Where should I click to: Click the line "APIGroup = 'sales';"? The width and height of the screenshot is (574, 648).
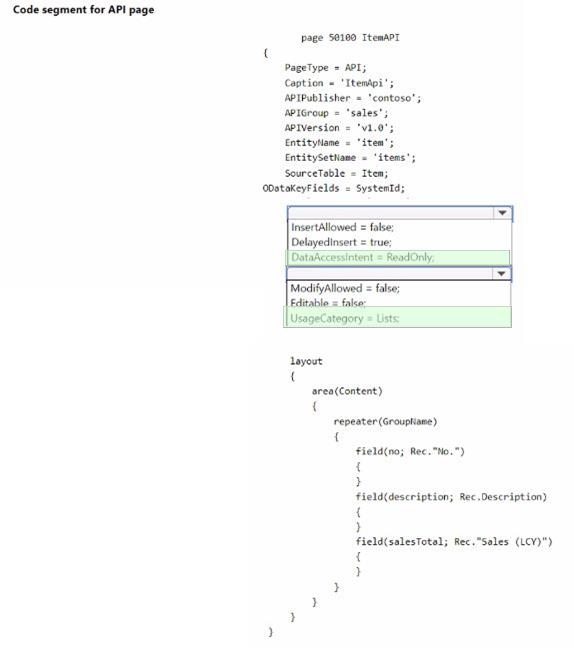(x=336, y=113)
